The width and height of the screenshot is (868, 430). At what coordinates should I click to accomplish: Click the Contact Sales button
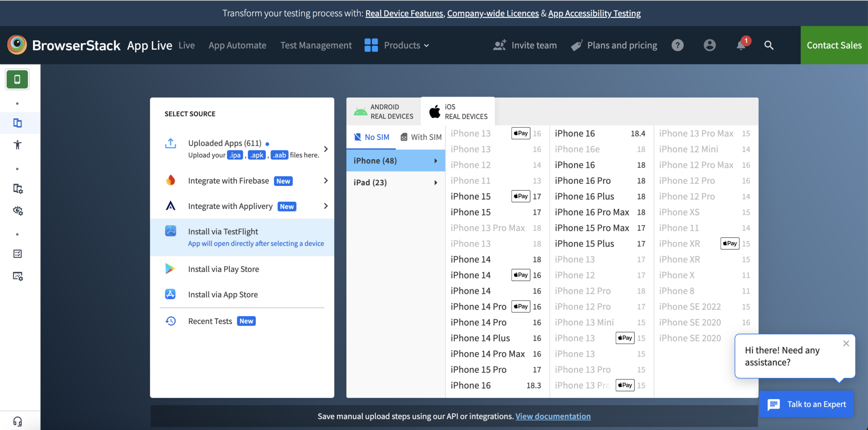(834, 45)
